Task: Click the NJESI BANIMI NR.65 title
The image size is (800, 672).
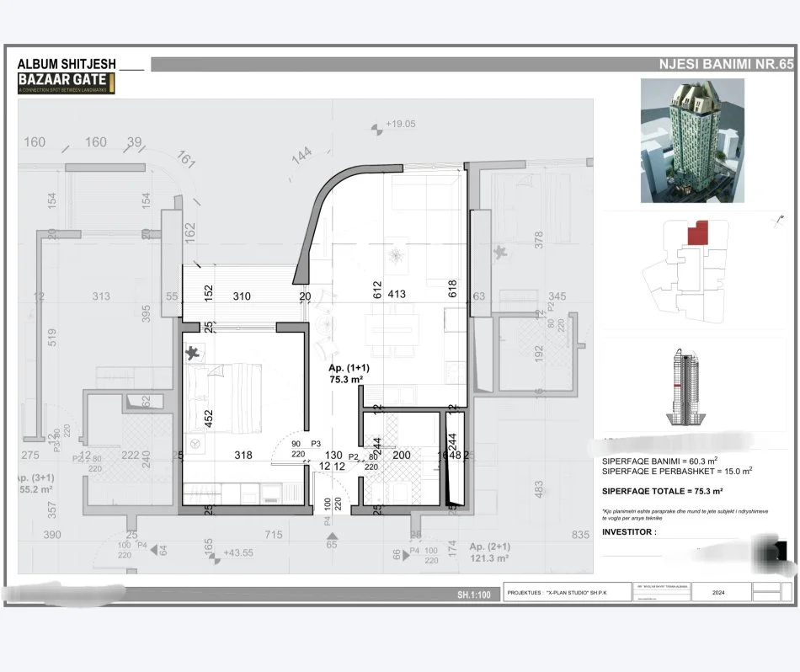Action: click(725, 65)
